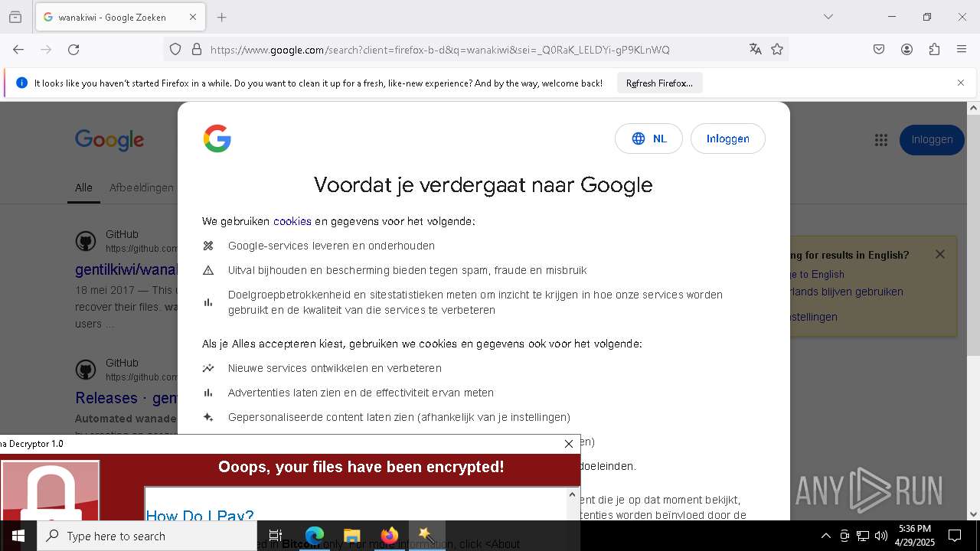Image resolution: width=980 pixels, height=551 pixels.
Task: Open the cookies link in consent text
Action: tap(292, 221)
